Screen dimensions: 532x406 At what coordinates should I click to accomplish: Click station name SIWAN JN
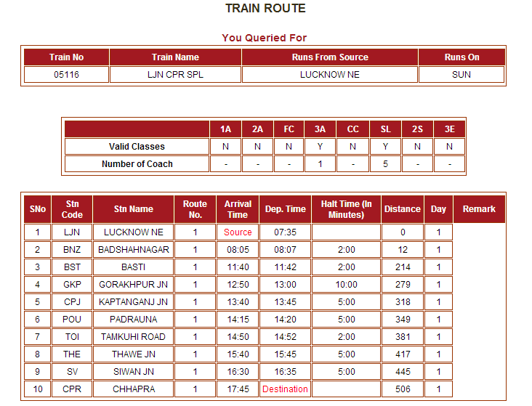(x=133, y=372)
